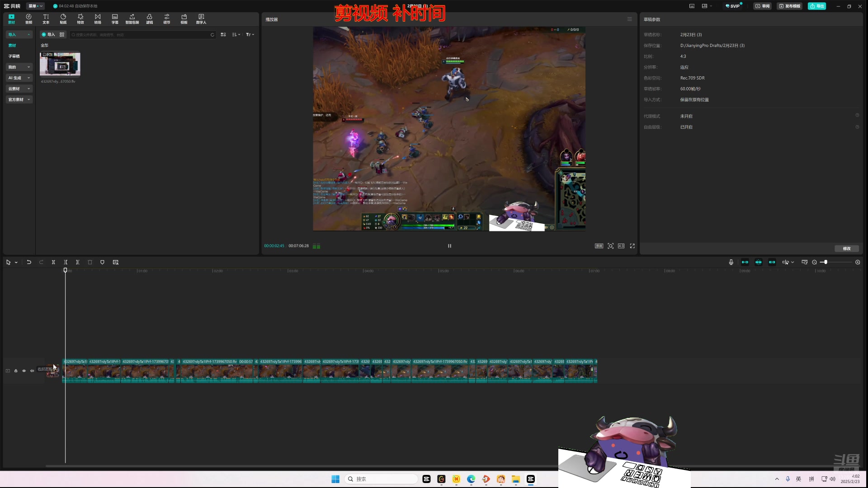Toggle auto snapping in the timeline
Viewport: 868px width, 488px height.
[759, 262]
